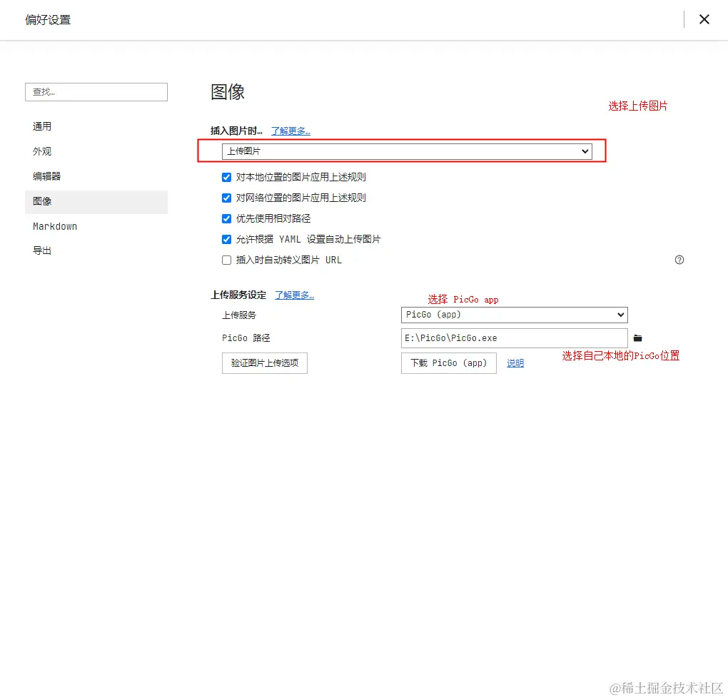The image size is (728, 700).
Task: Focus the 查找 search field
Action: (x=96, y=92)
